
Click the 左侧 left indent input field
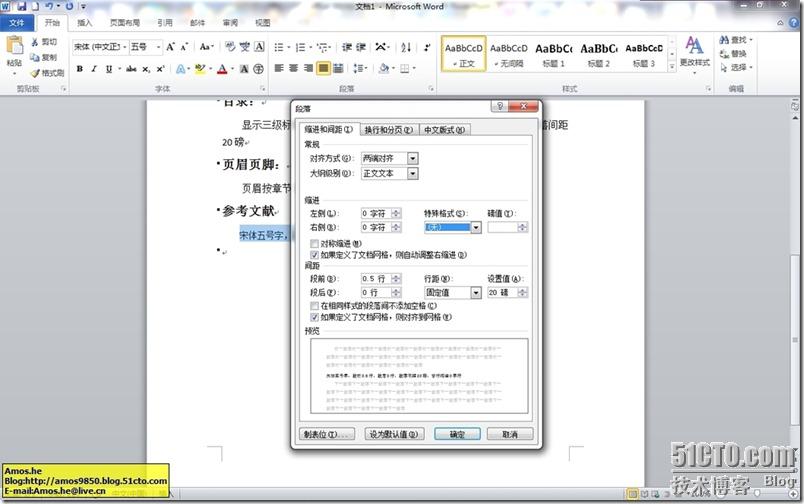[x=376, y=213]
